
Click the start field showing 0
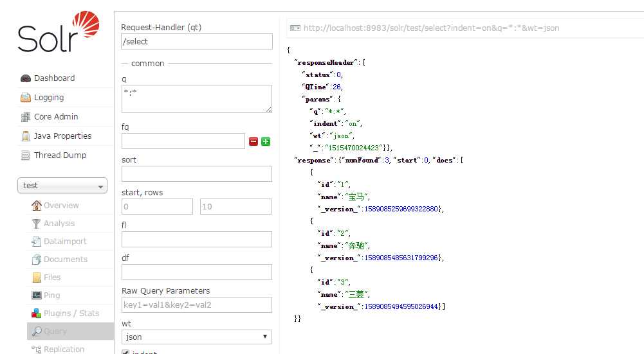point(158,207)
